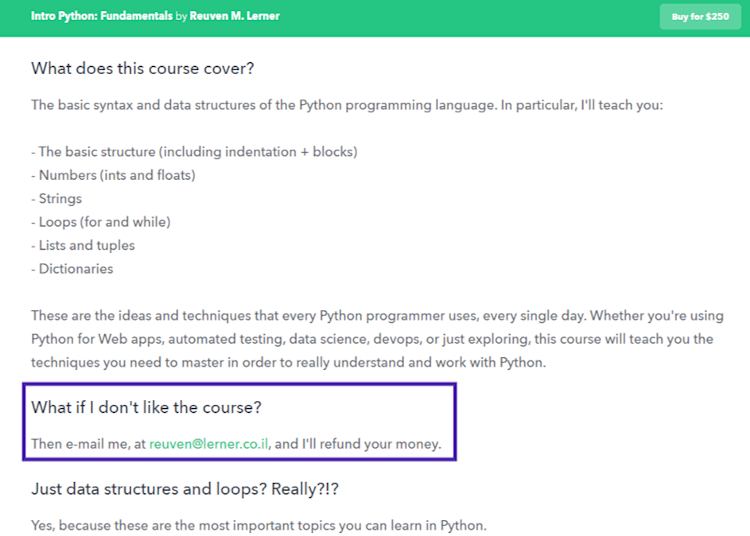Click the list line Dictionaries
750x536 pixels.
point(72,269)
